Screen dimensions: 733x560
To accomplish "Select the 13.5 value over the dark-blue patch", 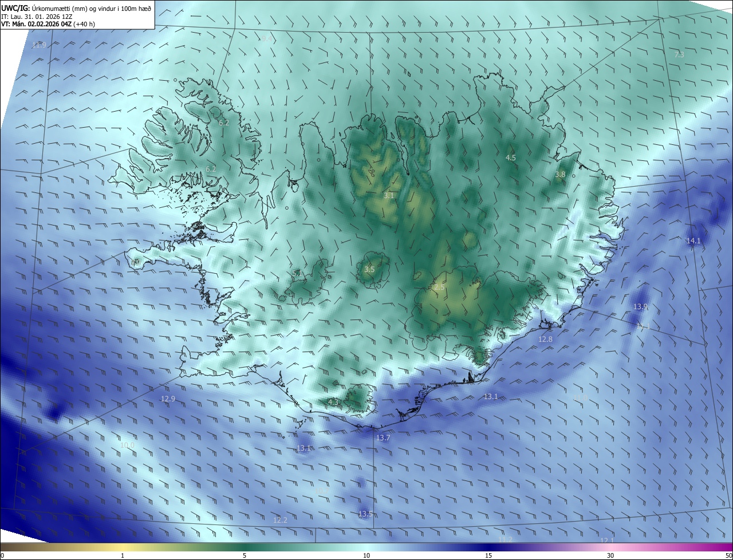I will click(x=365, y=514).
